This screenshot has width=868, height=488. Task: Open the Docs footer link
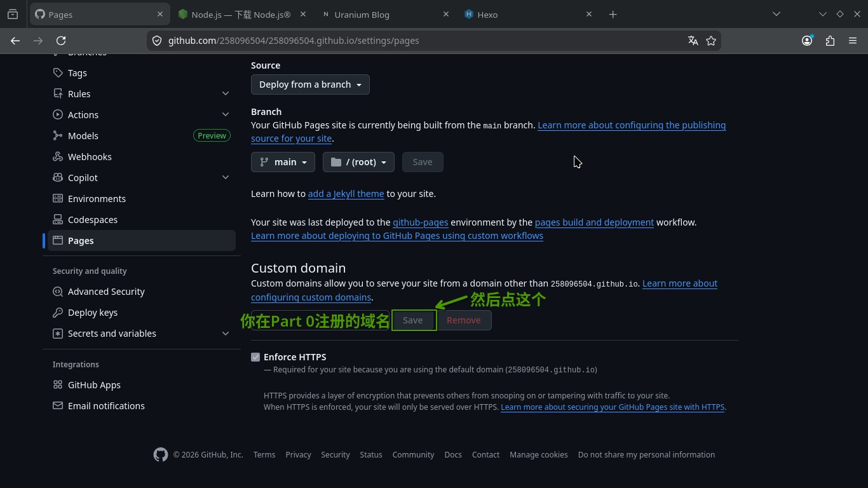click(453, 455)
